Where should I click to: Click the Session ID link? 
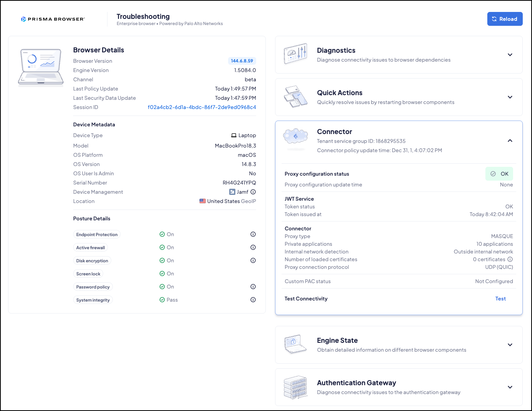pyautogui.click(x=202, y=107)
